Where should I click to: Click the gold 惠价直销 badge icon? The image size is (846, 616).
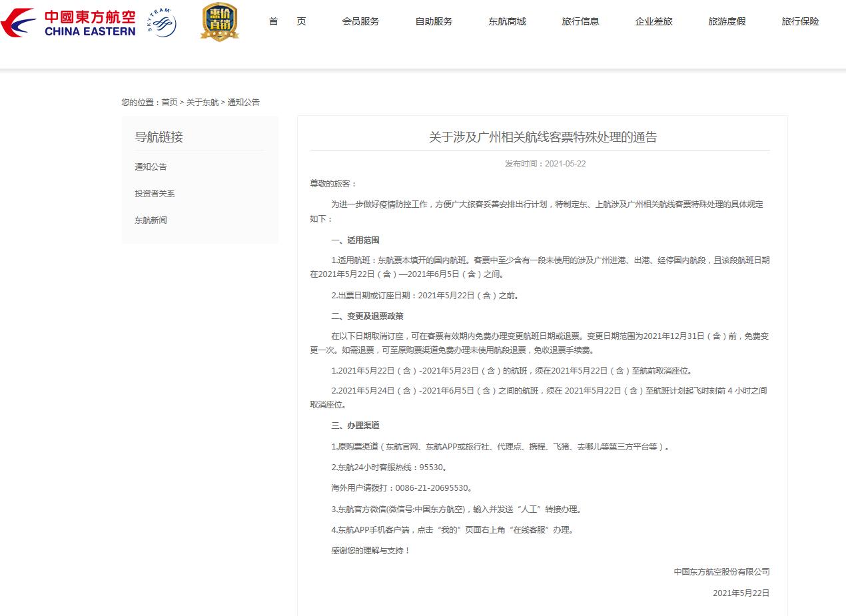point(220,22)
